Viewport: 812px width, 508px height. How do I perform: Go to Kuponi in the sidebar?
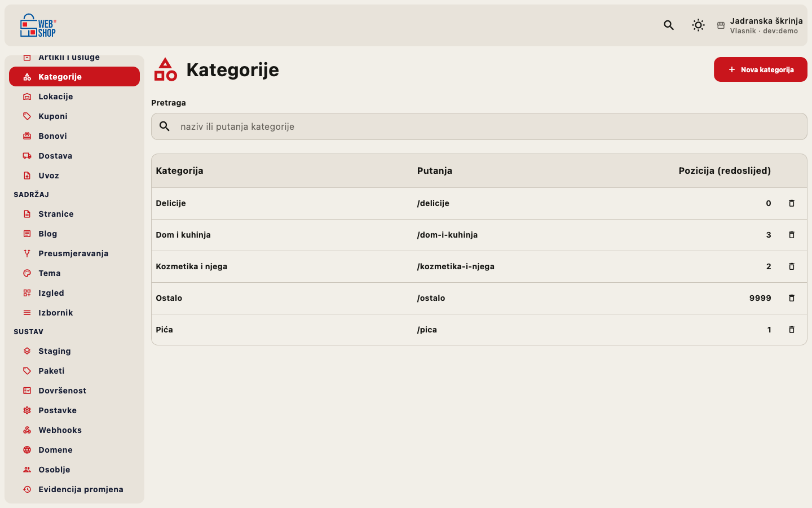coord(74,116)
